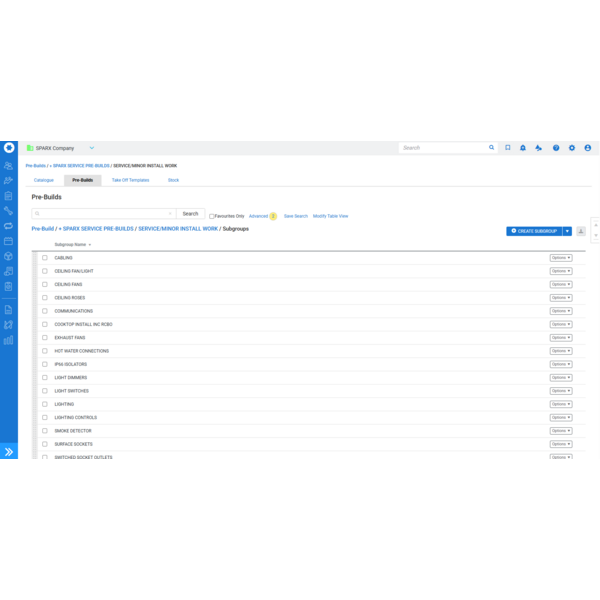Viewport: 600px width, 600px height.
Task: Switch to the Catalogue tab
Action: (x=44, y=180)
